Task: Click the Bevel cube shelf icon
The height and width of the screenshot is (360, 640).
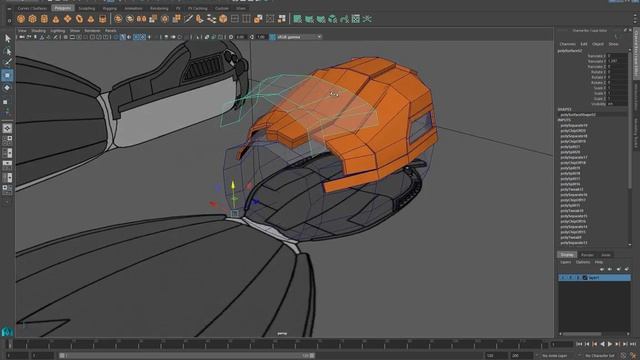Action: 223,19
